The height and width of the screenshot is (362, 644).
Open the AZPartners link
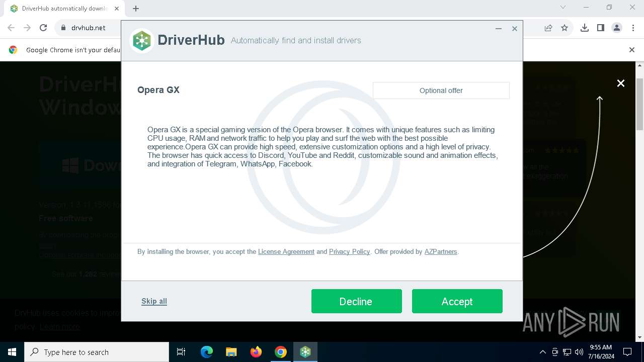coord(441,251)
